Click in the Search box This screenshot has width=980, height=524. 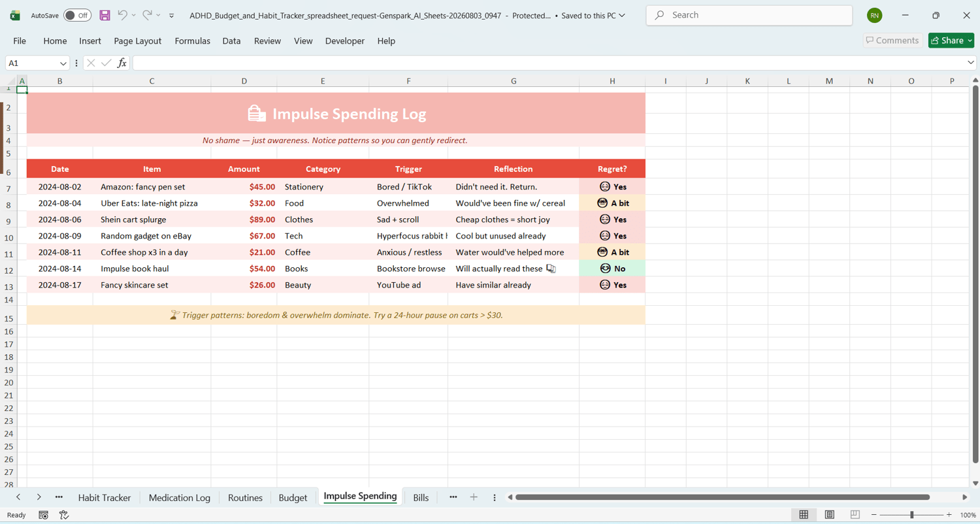(x=749, y=15)
